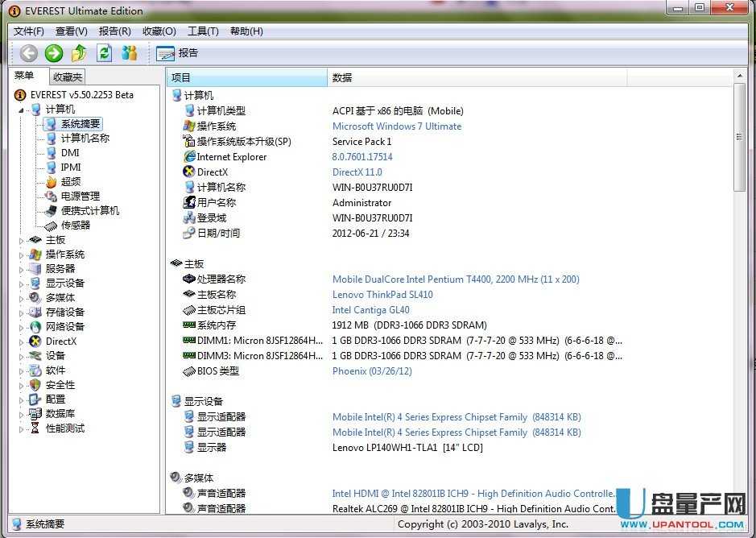Expand the 操作系统 tree node
This screenshot has width=756, height=538.
(22, 255)
